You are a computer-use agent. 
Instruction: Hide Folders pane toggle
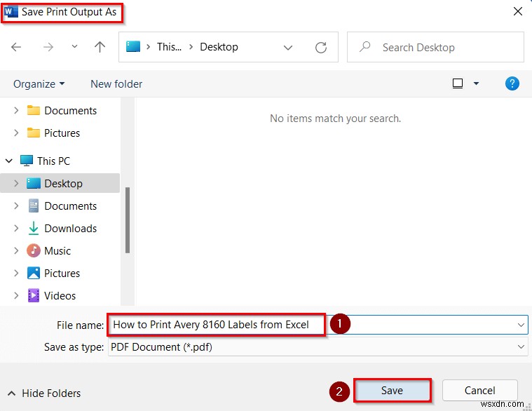pos(44,393)
